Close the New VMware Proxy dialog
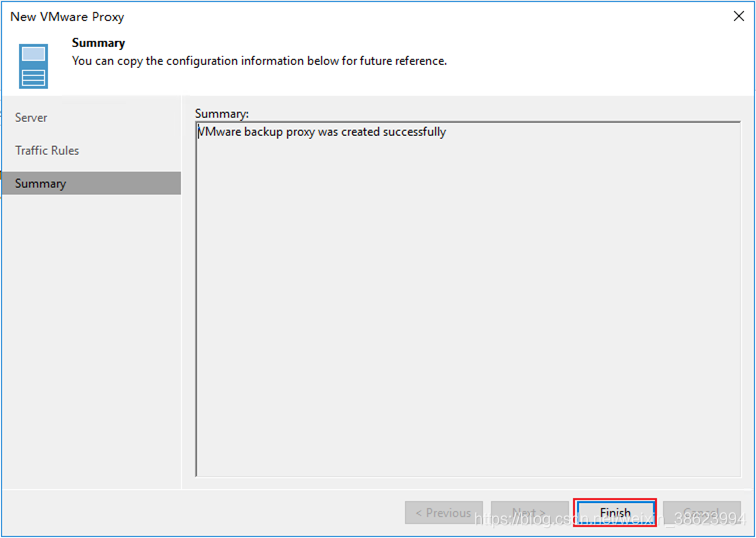The width and height of the screenshot is (756, 538). 739,16
